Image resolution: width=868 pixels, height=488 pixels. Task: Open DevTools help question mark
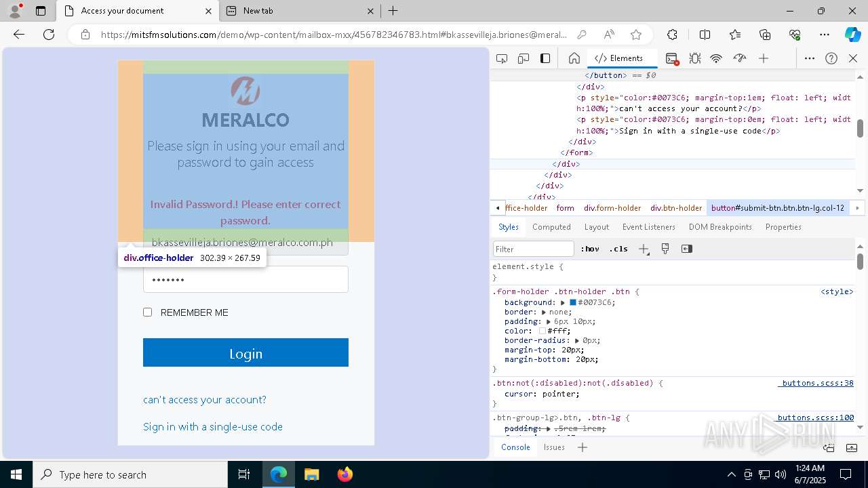click(x=831, y=58)
